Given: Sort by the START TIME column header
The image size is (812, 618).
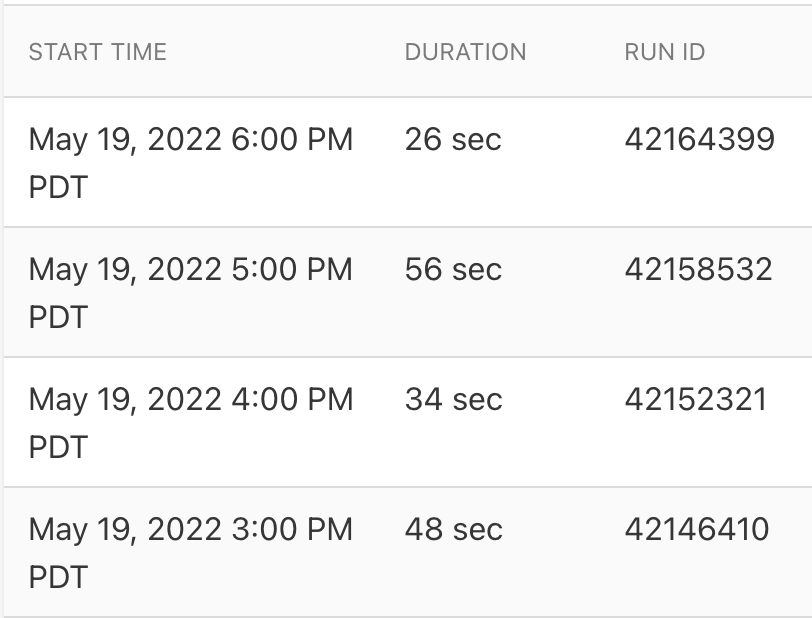Looking at the screenshot, I should (97, 52).
